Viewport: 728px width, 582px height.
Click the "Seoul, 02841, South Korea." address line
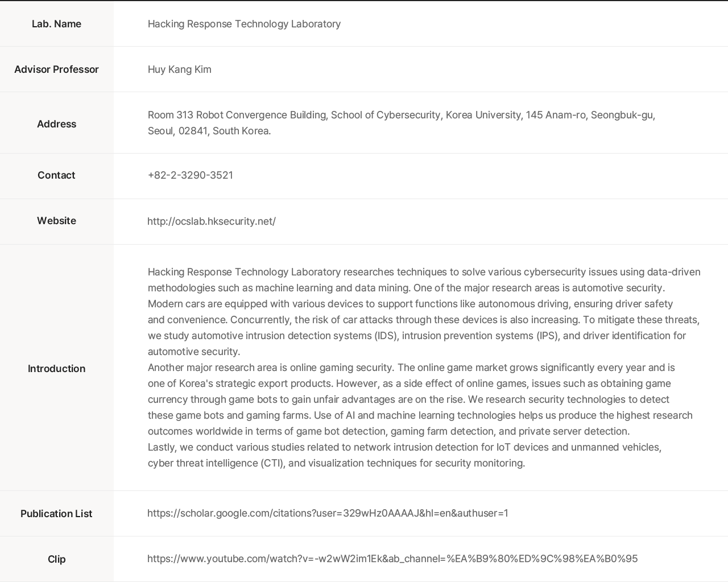click(209, 131)
